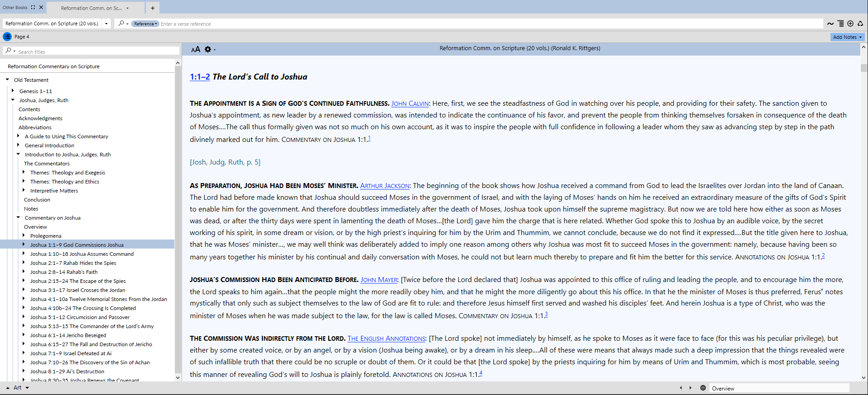Collapse the Joshua, Judges, Ruth node
This screenshot has height=395, width=868.
click(13, 100)
